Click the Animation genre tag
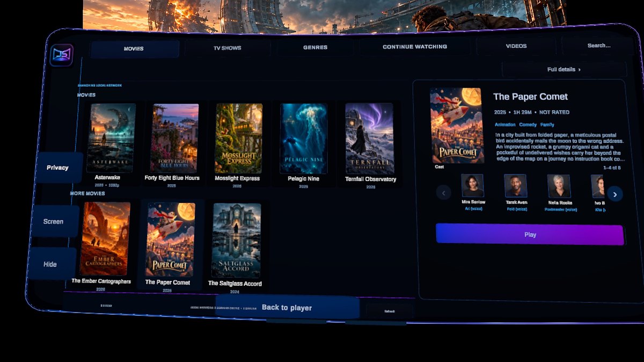Viewport: 644px width, 362px height. [504, 125]
